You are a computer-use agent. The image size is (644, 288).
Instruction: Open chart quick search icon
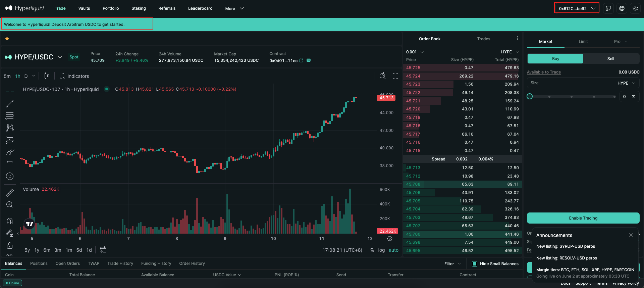pyautogui.click(x=382, y=76)
